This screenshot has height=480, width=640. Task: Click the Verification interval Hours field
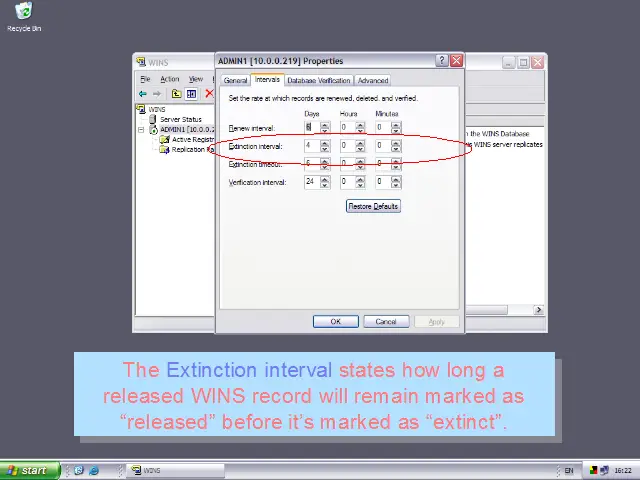coord(347,182)
